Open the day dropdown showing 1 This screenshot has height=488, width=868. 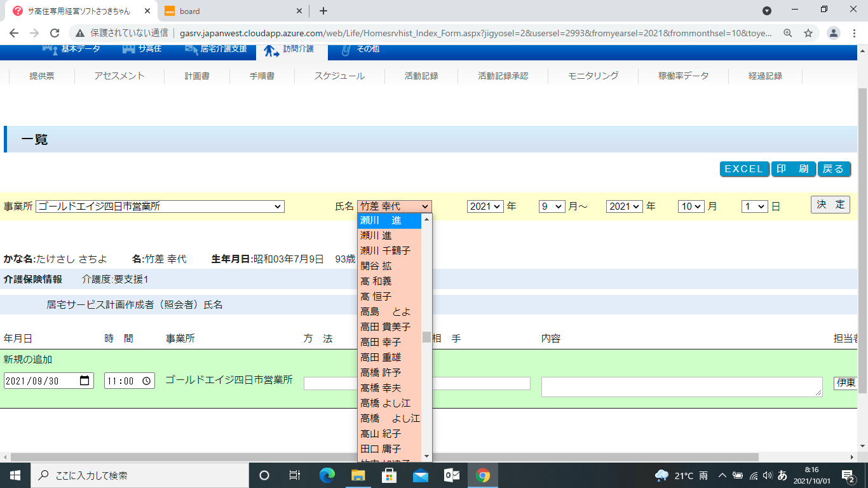[755, 207]
